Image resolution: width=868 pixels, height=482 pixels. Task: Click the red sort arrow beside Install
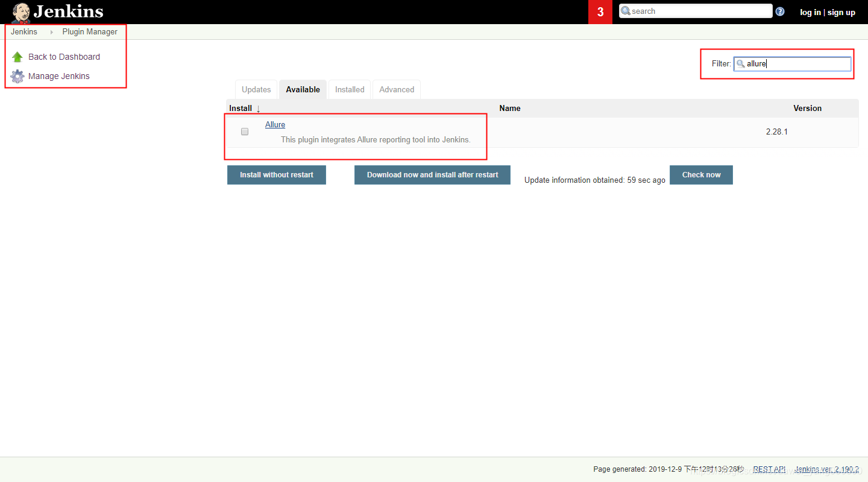pyautogui.click(x=258, y=109)
